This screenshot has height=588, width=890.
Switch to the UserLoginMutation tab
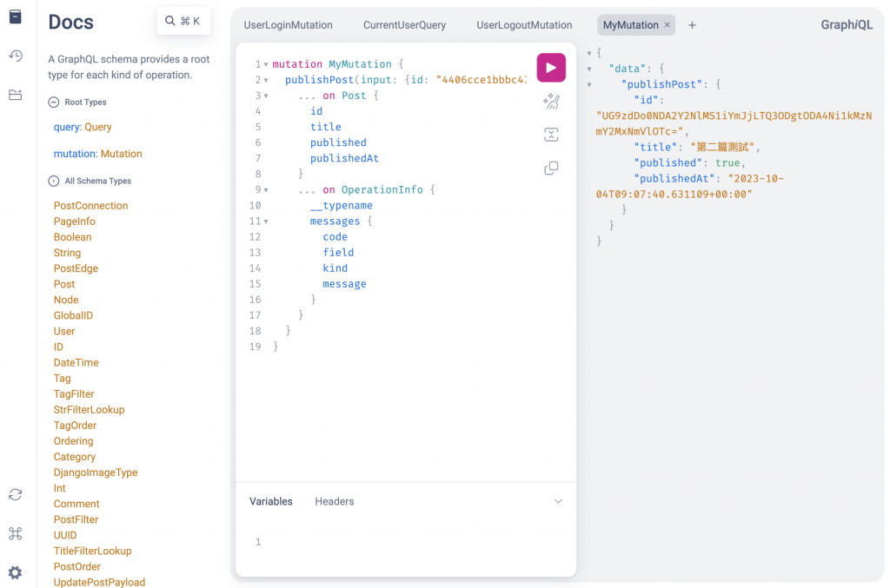click(288, 25)
